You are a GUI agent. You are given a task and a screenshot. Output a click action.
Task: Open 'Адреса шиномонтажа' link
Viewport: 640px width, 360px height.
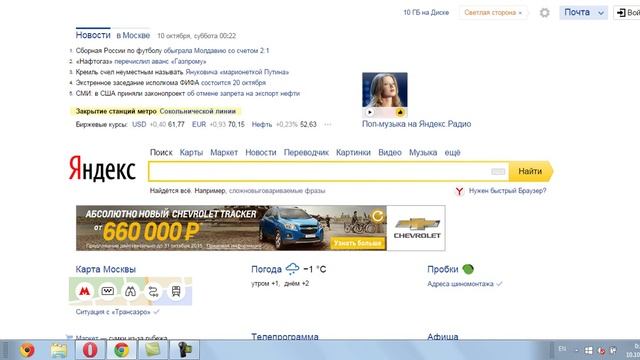(x=460, y=284)
